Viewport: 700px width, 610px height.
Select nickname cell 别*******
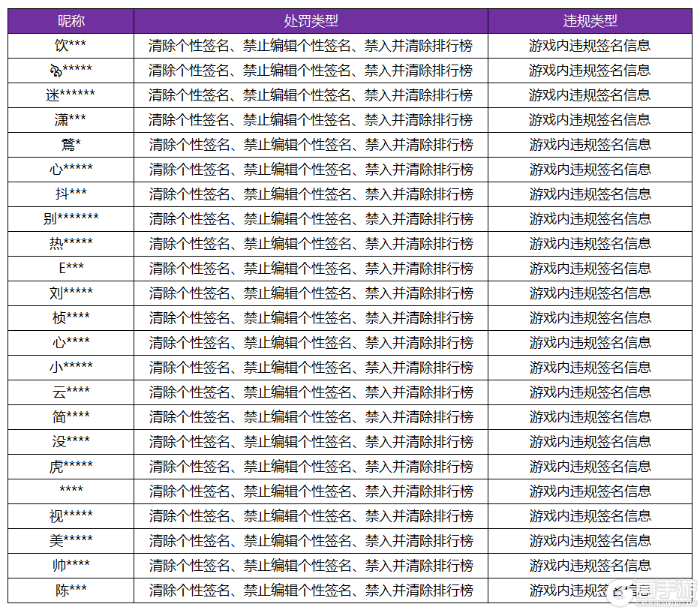pyautogui.click(x=71, y=219)
